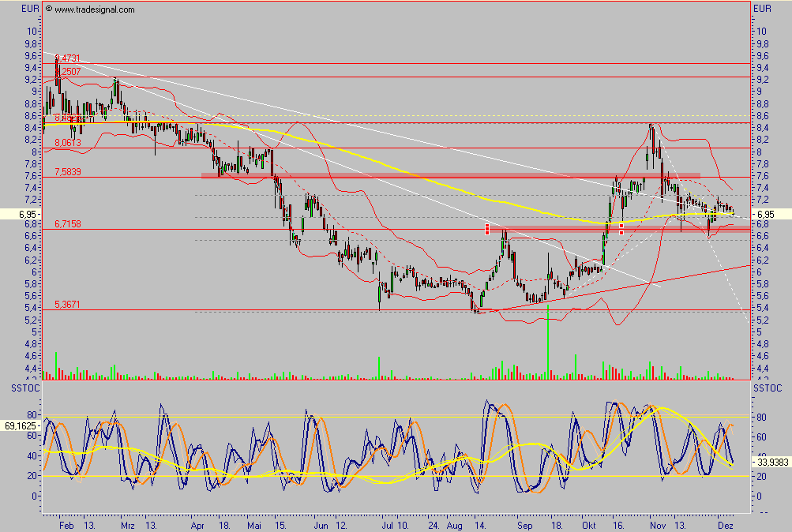Select the 9,2507 horizontal level label

click(68, 71)
